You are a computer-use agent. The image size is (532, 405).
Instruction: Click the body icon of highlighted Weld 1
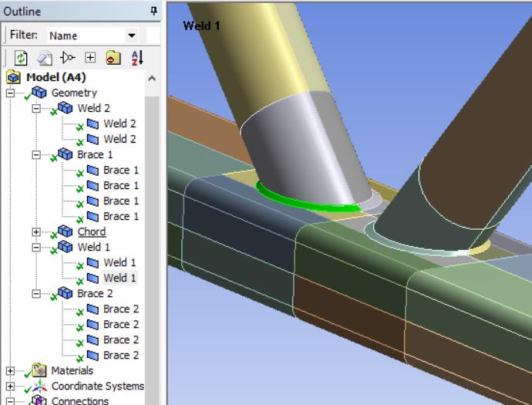[x=93, y=278]
